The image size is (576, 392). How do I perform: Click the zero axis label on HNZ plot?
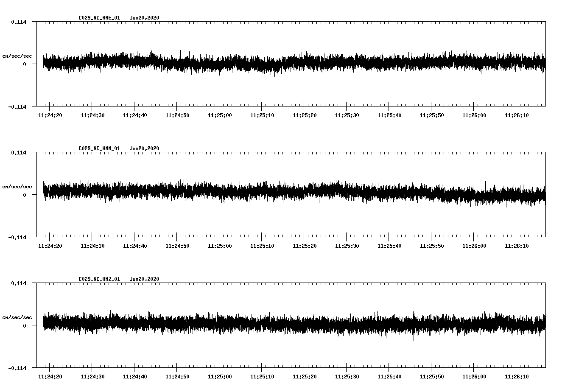click(25, 325)
